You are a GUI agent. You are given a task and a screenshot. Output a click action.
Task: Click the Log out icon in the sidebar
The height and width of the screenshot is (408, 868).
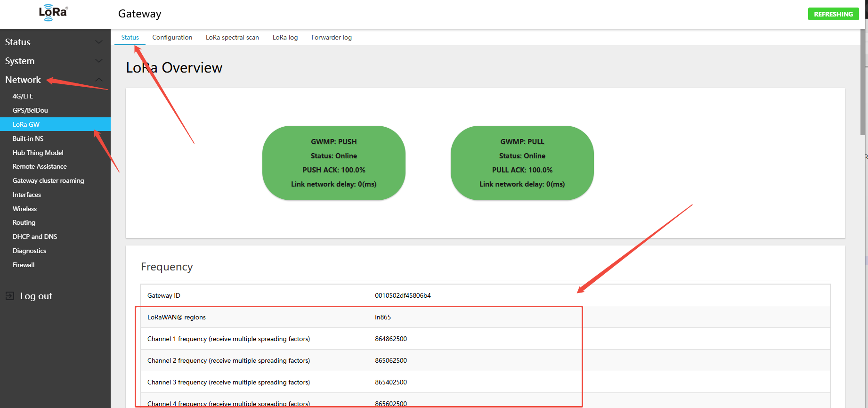click(x=10, y=296)
